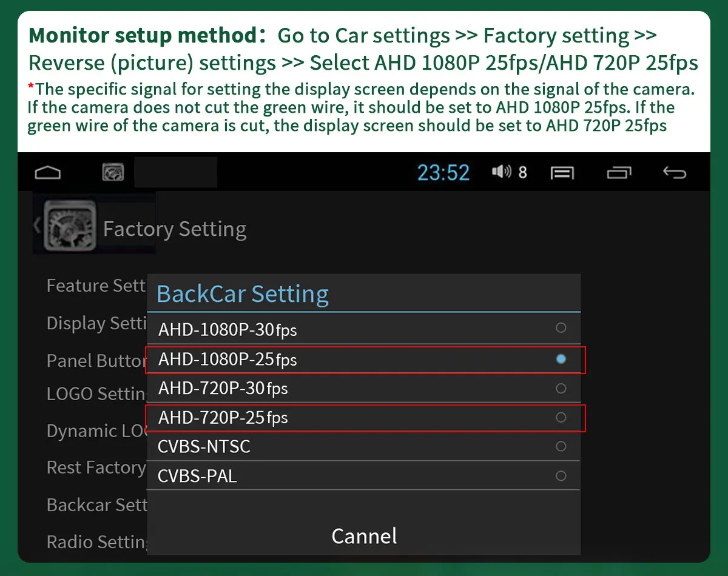The height and width of the screenshot is (576, 728).
Task: Click the Factory Setting title text
Action: pyautogui.click(x=175, y=229)
